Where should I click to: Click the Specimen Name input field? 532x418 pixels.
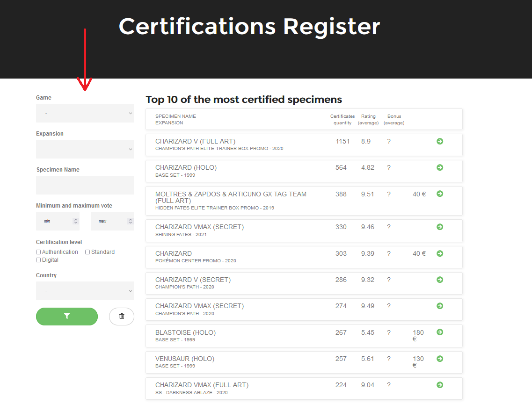(85, 185)
